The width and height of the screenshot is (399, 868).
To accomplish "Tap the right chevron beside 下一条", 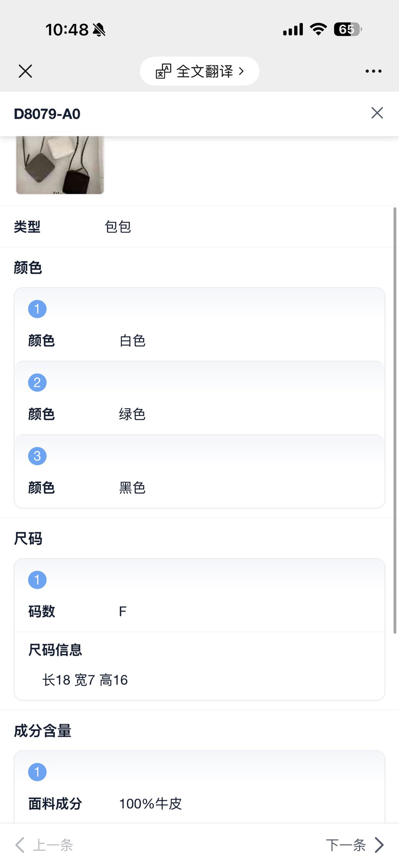I will tap(379, 845).
